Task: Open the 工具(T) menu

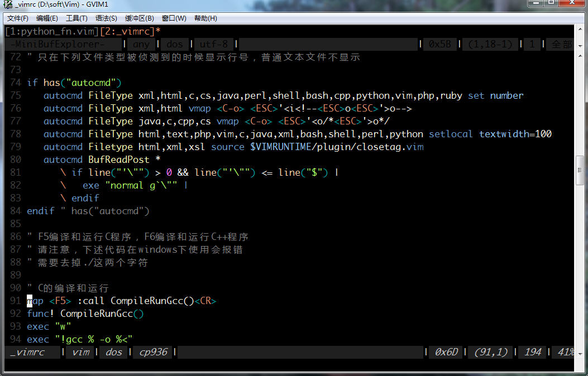Action: 77,18
